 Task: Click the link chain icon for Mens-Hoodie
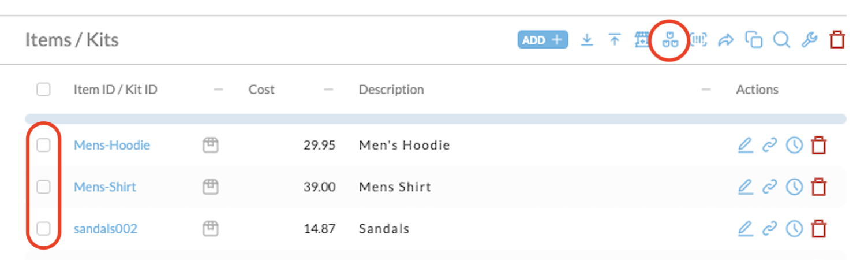click(x=770, y=145)
